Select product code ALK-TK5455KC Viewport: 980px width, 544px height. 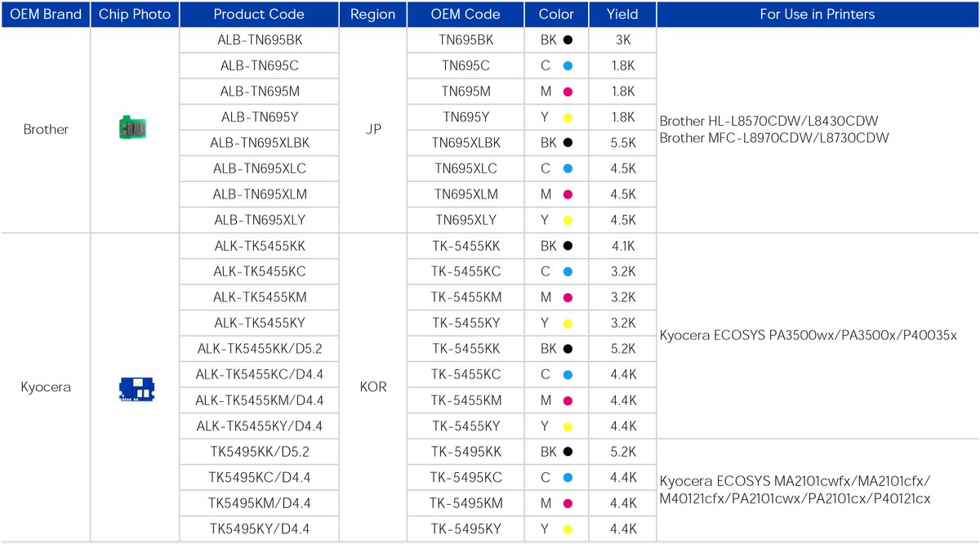260,271
